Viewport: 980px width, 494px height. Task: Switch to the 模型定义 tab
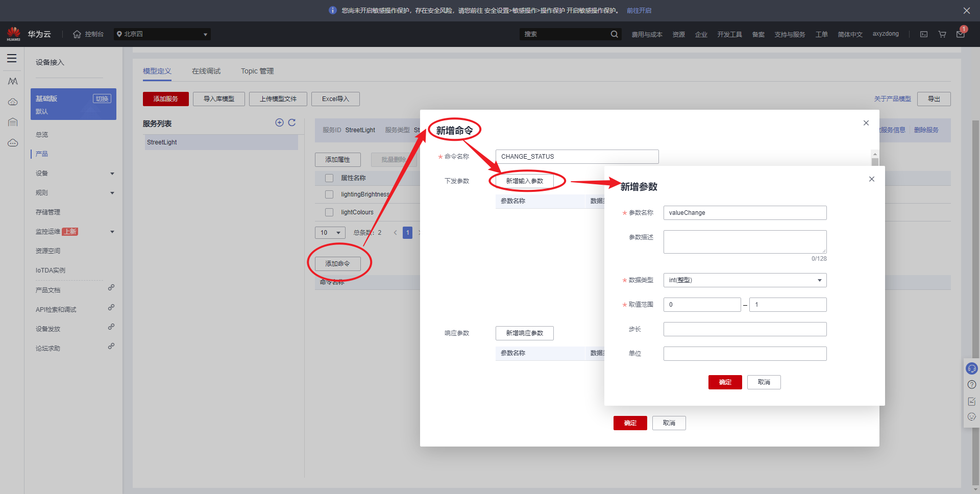[x=157, y=71]
